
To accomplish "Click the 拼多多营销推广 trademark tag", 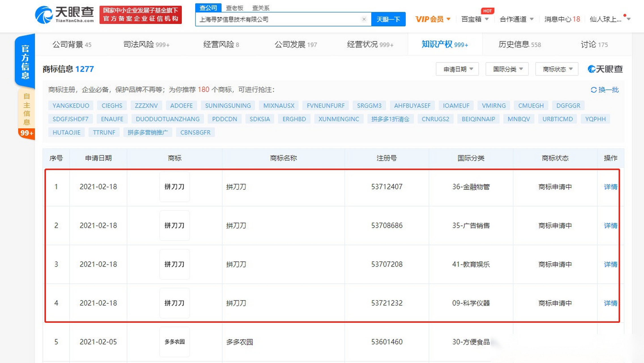I will [148, 132].
